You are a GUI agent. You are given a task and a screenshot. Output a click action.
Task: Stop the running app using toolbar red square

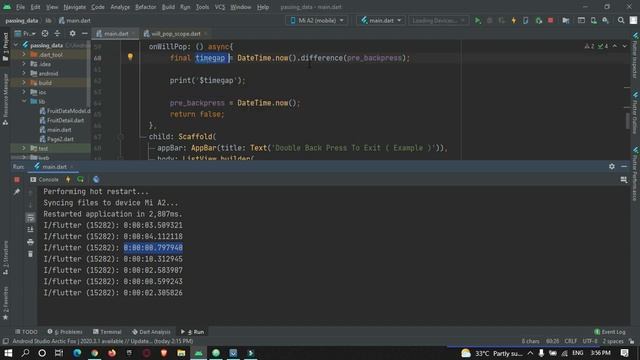click(x=551, y=20)
